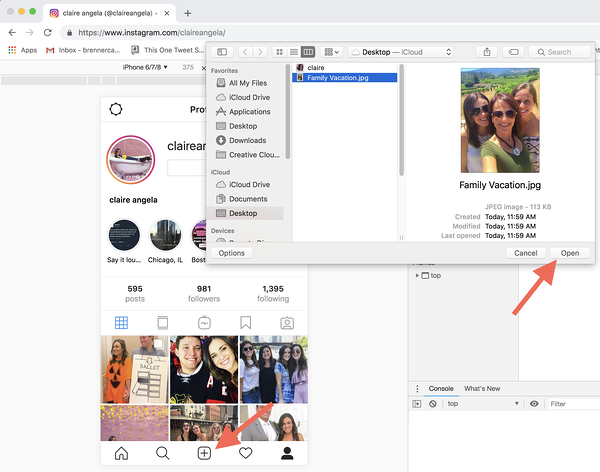Open the Instagram search magnifier icon
This screenshot has width=600, height=472.
pyautogui.click(x=162, y=453)
